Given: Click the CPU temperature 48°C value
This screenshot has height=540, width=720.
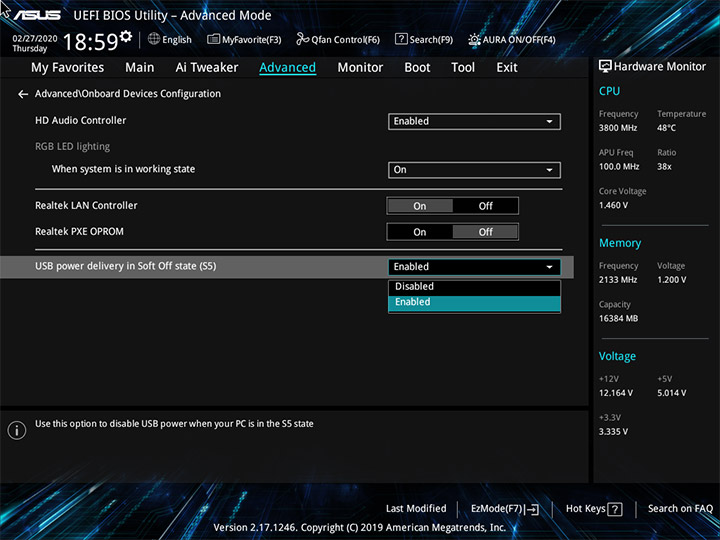Looking at the screenshot, I should [x=666, y=128].
